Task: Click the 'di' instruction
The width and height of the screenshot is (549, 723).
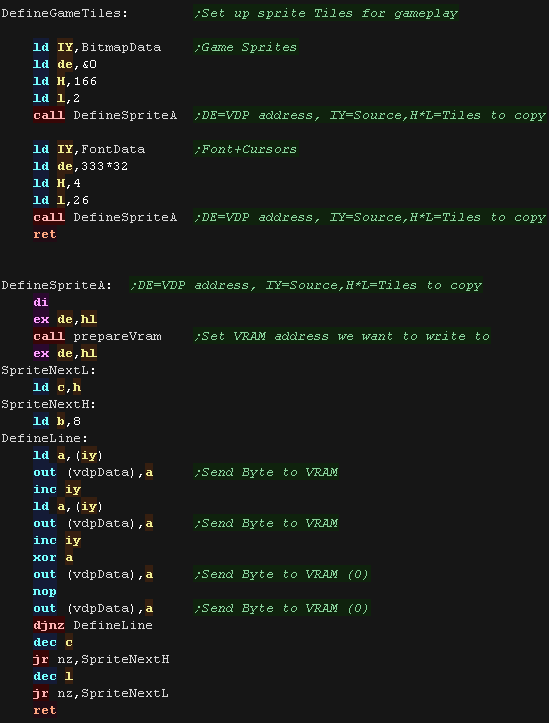Action: coord(41,302)
